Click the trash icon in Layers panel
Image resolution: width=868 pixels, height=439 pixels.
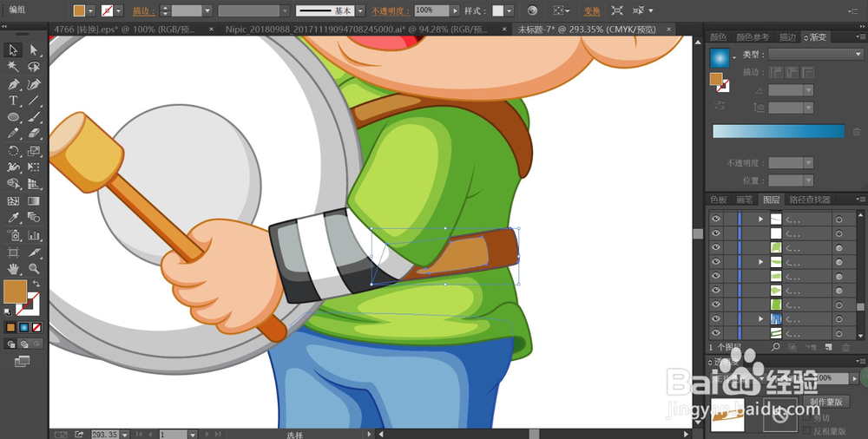[845, 347]
